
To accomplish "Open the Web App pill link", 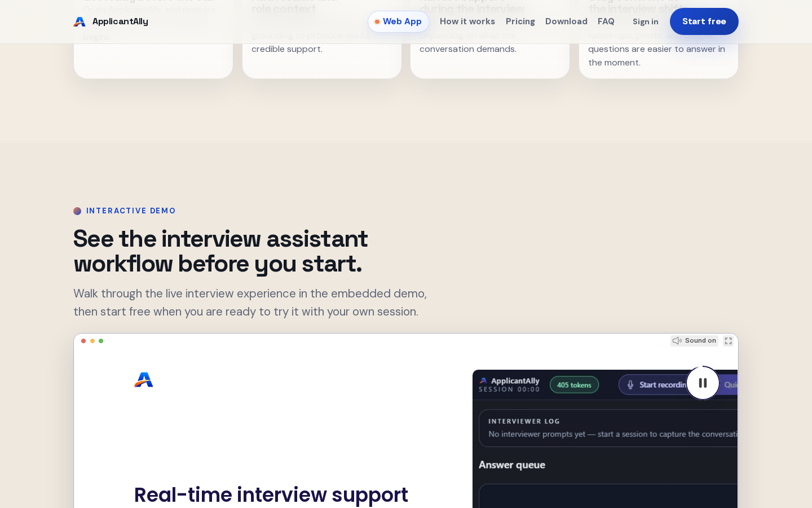I will (x=399, y=21).
